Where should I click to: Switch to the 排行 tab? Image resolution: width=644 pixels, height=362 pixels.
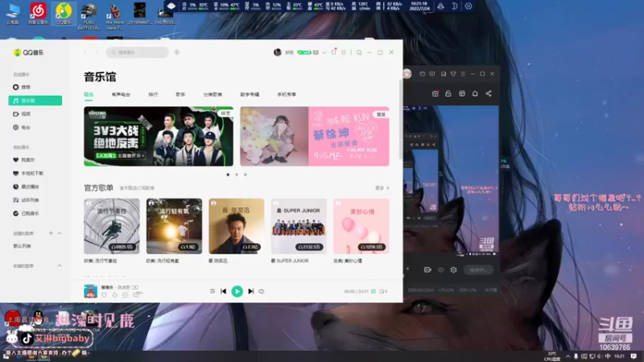click(153, 94)
